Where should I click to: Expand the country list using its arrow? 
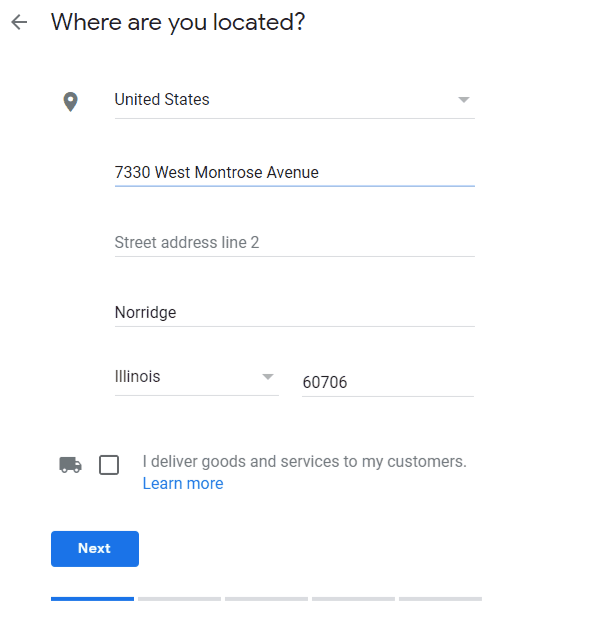point(463,100)
